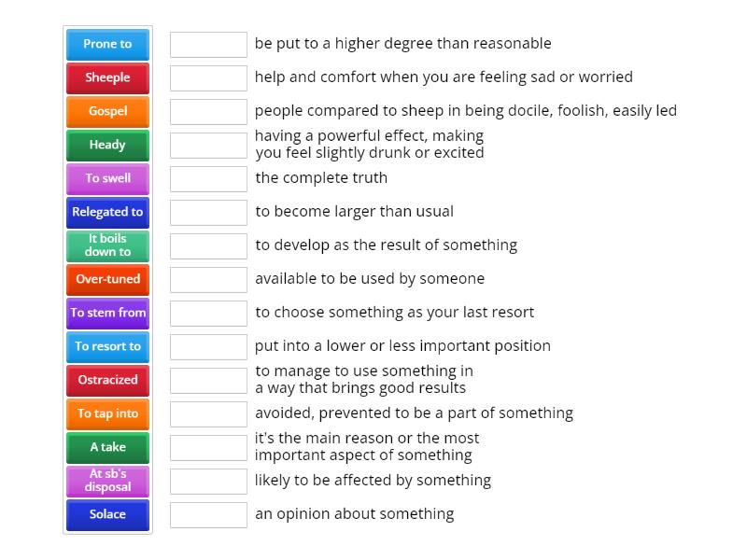This screenshot has height=560, width=747.
Task: Select the 'Ostracized' tile
Action: [107, 380]
